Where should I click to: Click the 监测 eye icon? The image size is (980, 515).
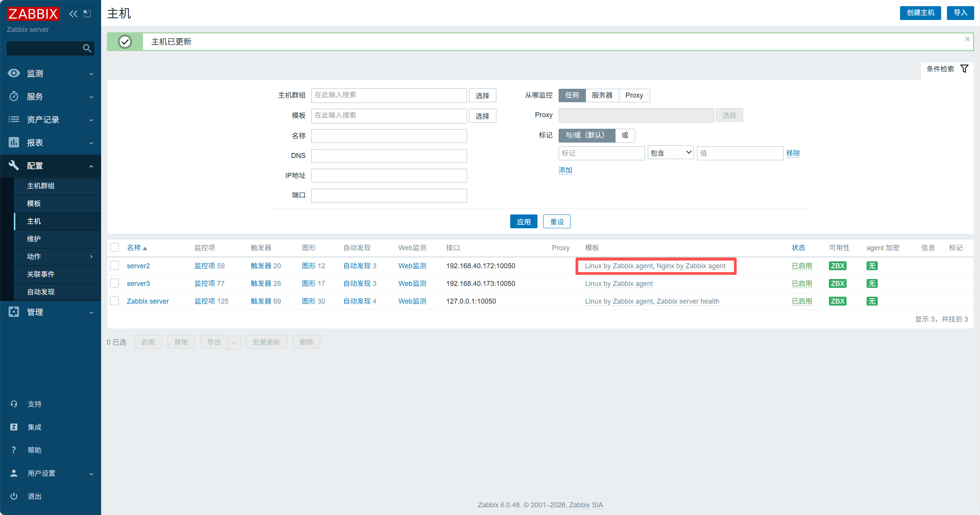14,73
